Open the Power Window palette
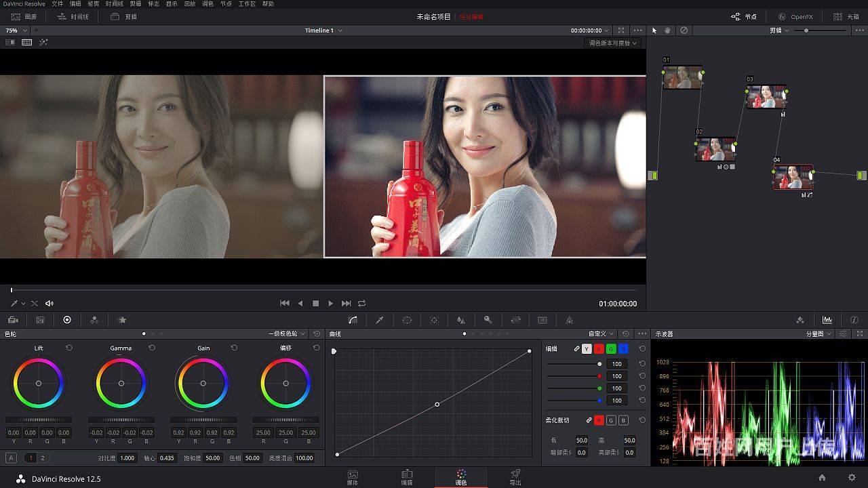868x488 pixels. coord(407,320)
